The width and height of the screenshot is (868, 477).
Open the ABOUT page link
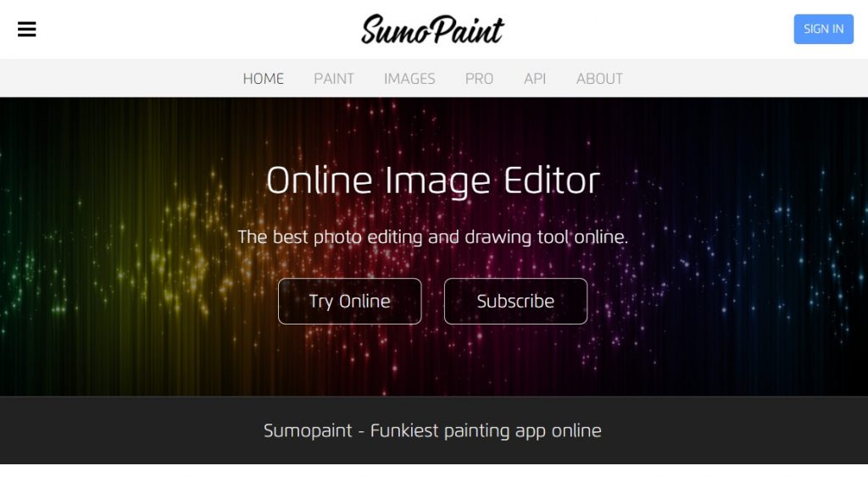point(599,79)
